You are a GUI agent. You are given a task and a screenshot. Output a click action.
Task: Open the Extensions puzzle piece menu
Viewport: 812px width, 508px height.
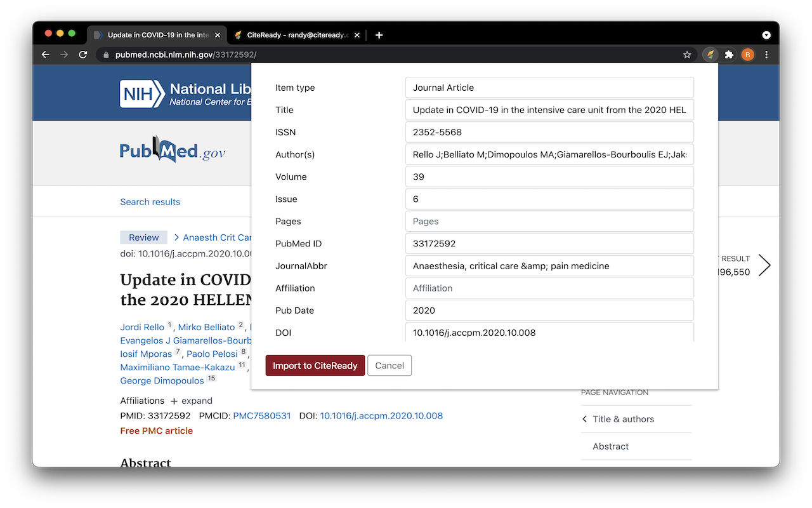(x=730, y=55)
